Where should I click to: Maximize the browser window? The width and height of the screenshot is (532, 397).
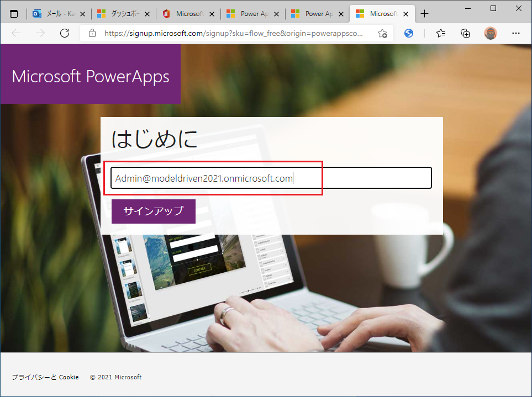pyautogui.click(x=493, y=8)
